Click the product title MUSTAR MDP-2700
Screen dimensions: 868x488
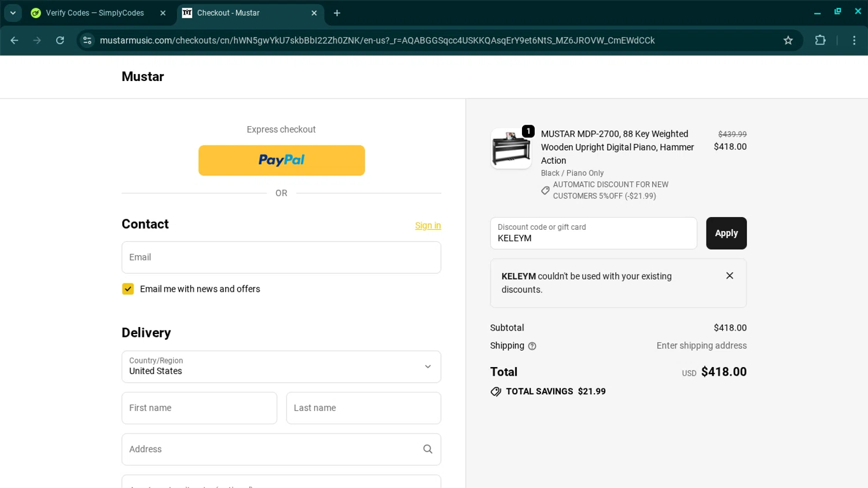tap(617, 147)
